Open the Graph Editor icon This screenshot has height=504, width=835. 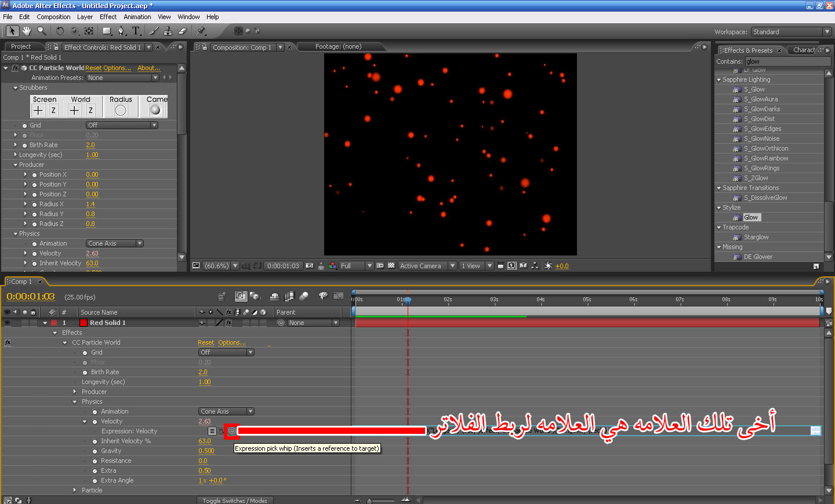click(x=337, y=296)
